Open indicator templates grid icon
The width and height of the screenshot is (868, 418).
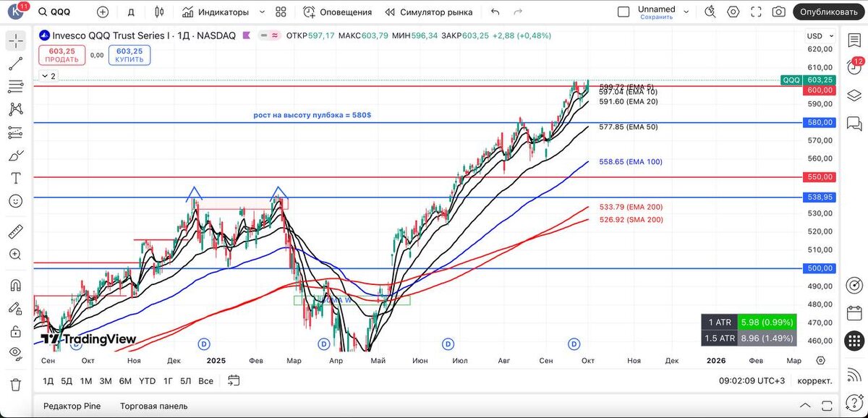(x=281, y=12)
